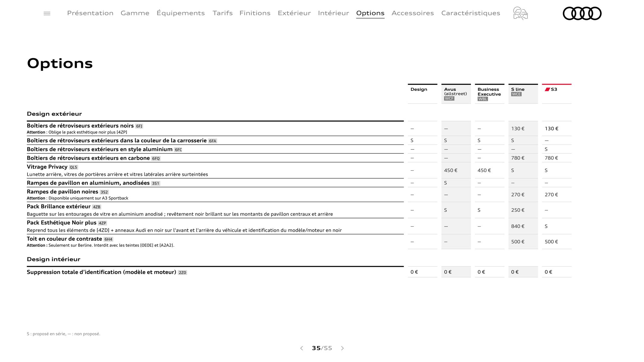The height and width of the screenshot is (362, 644).
Task: Click the WCF code badge
Action: coord(449,99)
